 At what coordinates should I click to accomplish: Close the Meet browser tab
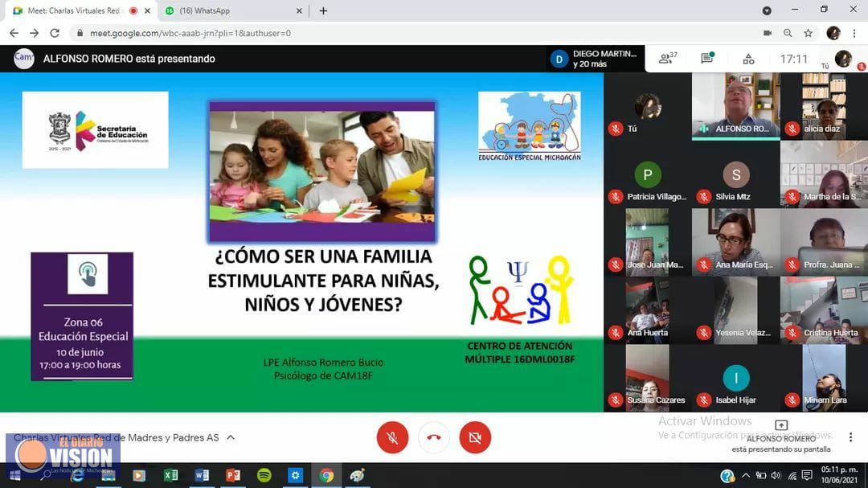point(147,10)
